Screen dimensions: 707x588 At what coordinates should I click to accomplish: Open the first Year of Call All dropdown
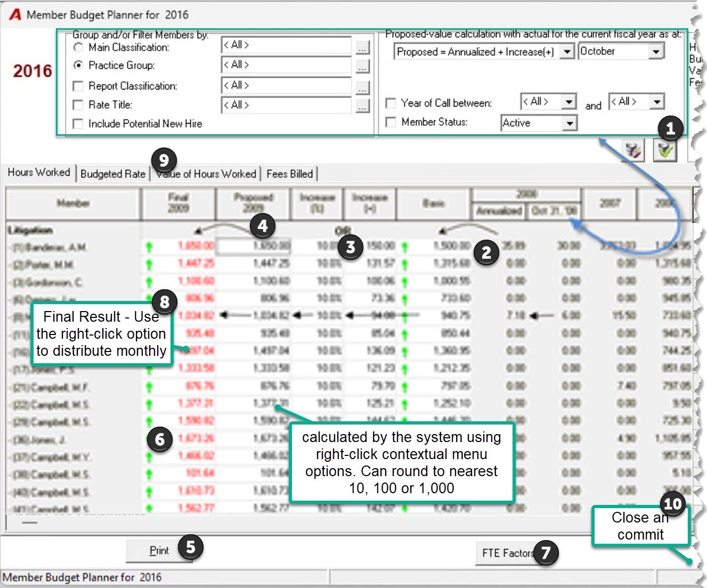coord(569,101)
